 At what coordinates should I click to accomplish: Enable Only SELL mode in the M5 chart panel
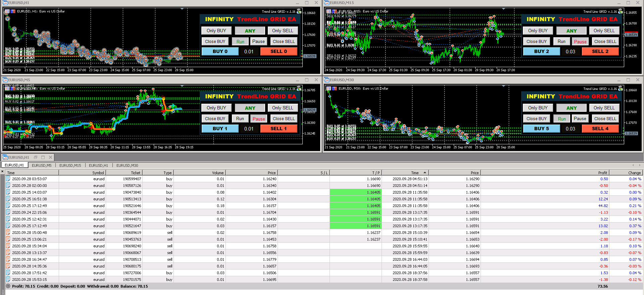283,108
